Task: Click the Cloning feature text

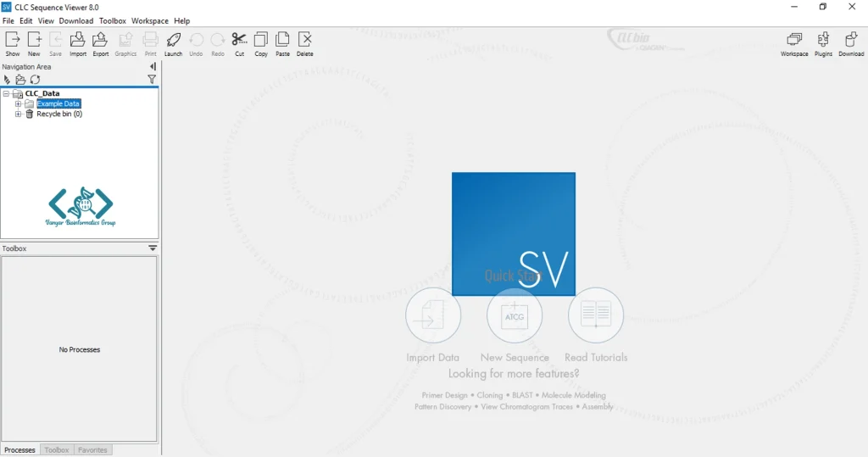Action: [x=490, y=395]
